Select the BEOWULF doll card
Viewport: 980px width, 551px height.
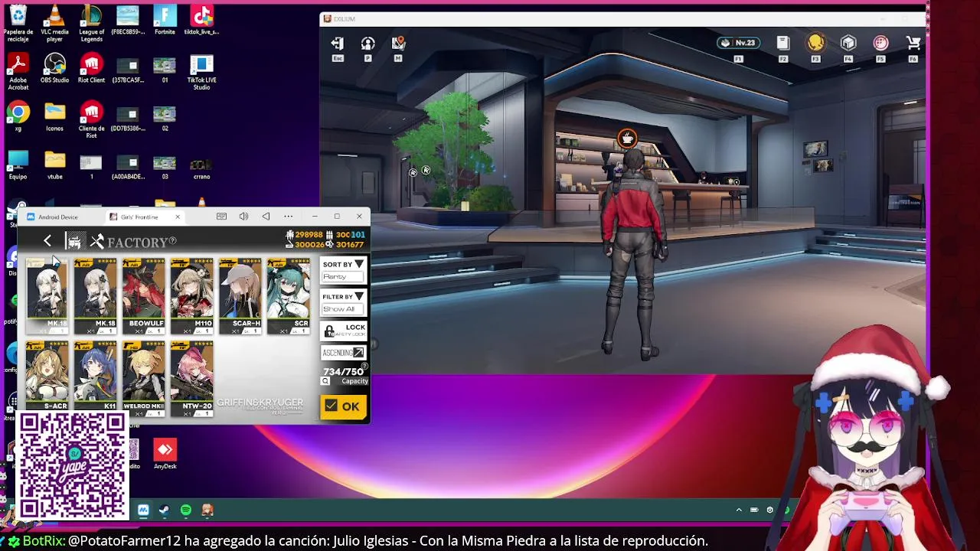(x=143, y=296)
